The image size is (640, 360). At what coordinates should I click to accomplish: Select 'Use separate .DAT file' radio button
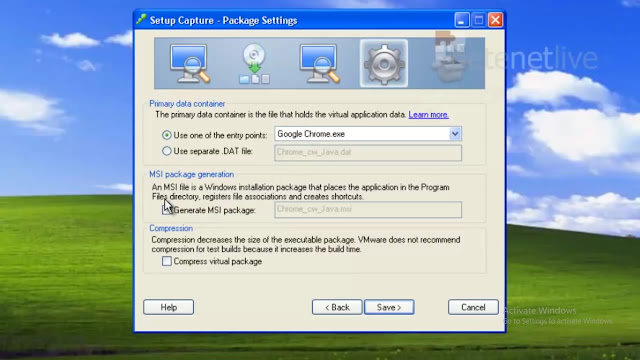pos(167,151)
